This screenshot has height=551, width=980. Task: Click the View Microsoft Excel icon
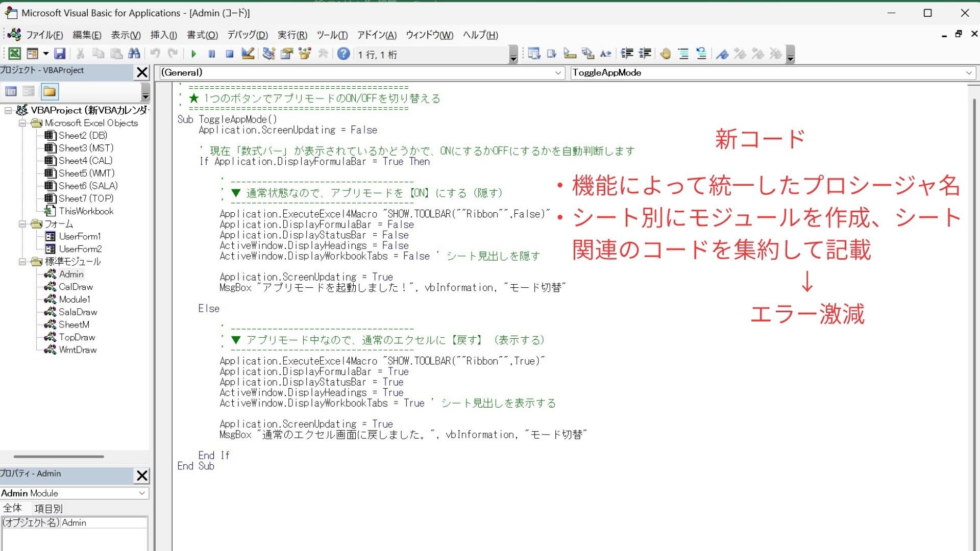tap(14, 54)
